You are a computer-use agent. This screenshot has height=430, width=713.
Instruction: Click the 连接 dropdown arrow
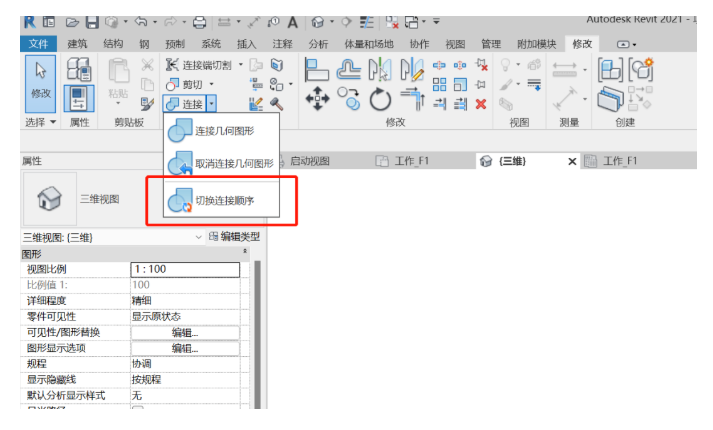tap(211, 104)
